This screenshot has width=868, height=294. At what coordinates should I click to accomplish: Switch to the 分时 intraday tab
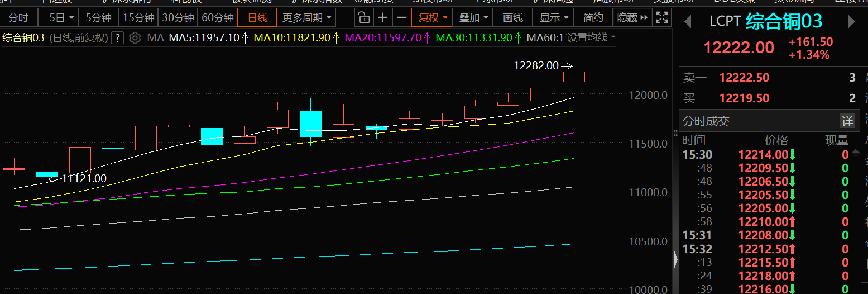(x=18, y=18)
